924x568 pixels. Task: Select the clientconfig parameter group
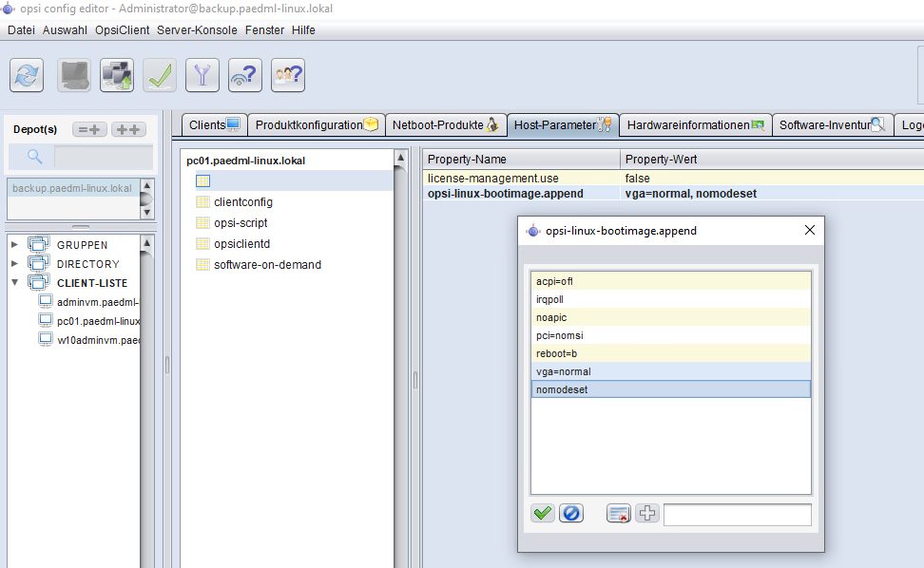click(242, 202)
